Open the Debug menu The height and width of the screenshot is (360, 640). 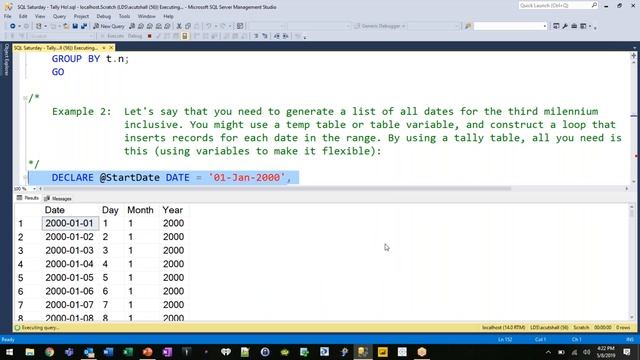pos(104,16)
